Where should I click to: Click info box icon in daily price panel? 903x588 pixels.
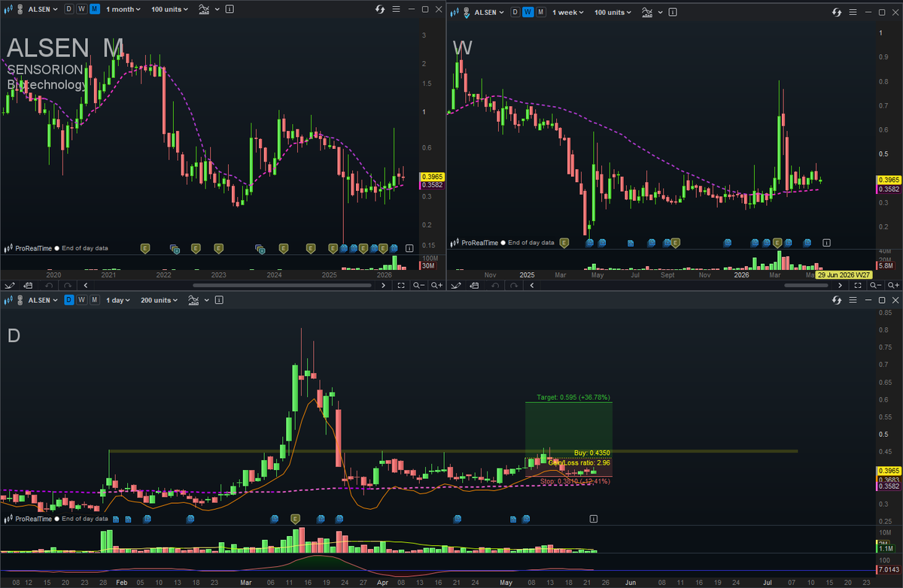[594, 519]
